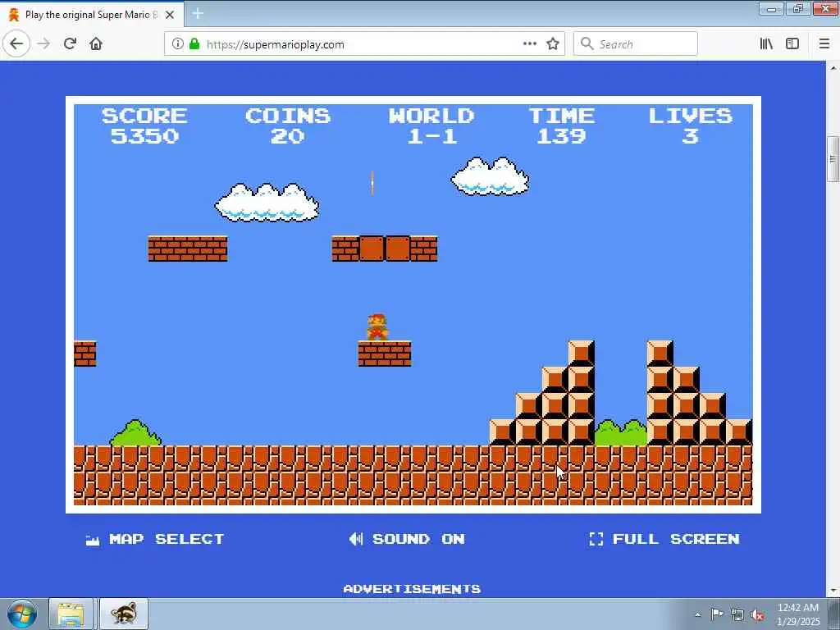This screenshot has width=840, height=630.
Task: Close the Super Mario tab
Action: 170,15
